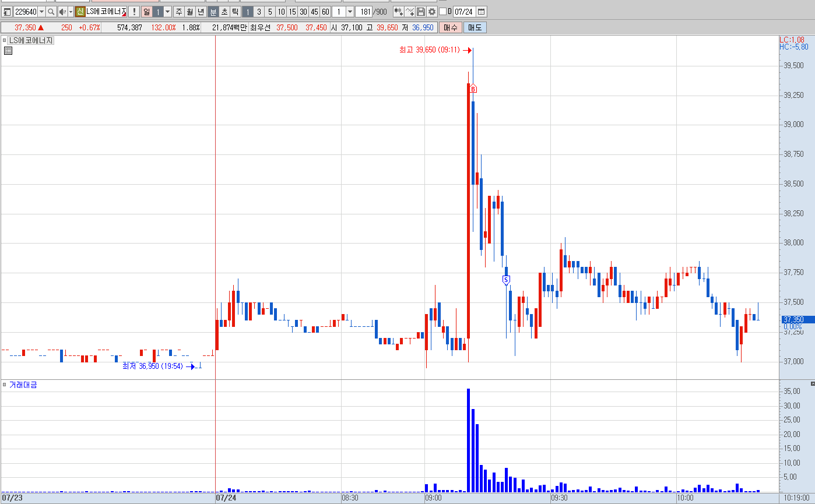Select the 5 minute interval button
The width and height of the screenshot is (815, 504).
[270, 12]
